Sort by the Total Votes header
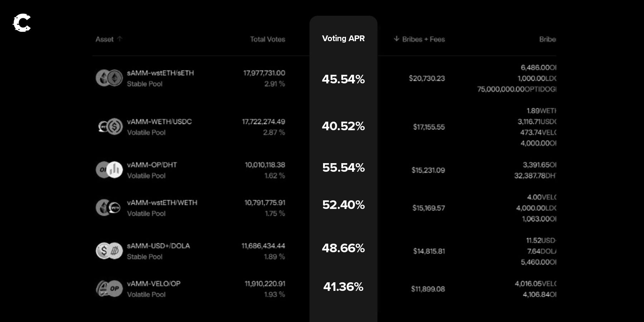 click(267, 39)
